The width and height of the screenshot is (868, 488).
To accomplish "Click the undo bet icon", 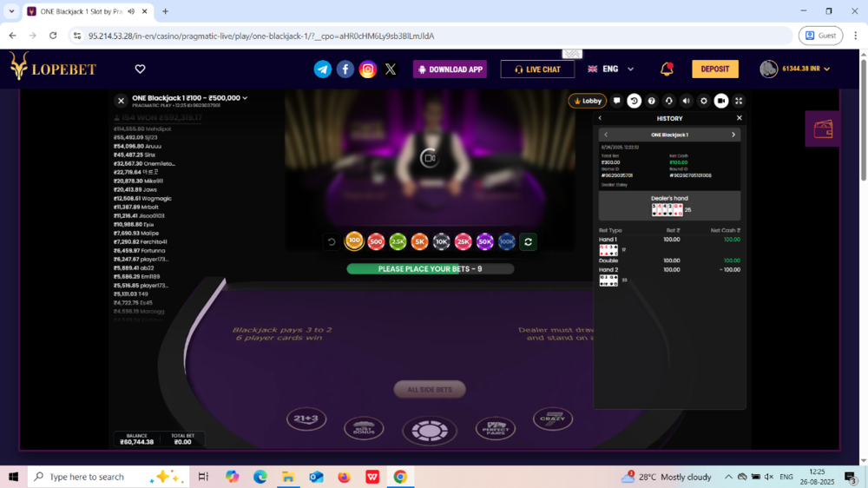I will point(332,242).
